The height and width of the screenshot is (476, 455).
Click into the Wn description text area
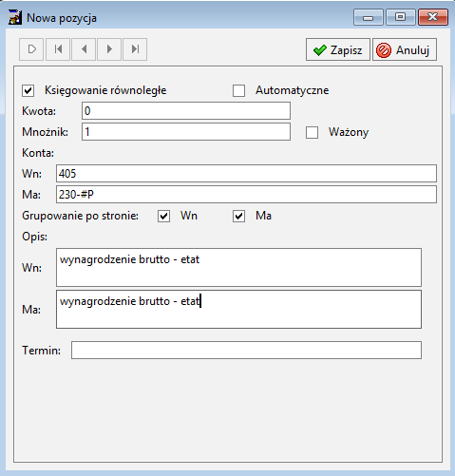[238, 268]
